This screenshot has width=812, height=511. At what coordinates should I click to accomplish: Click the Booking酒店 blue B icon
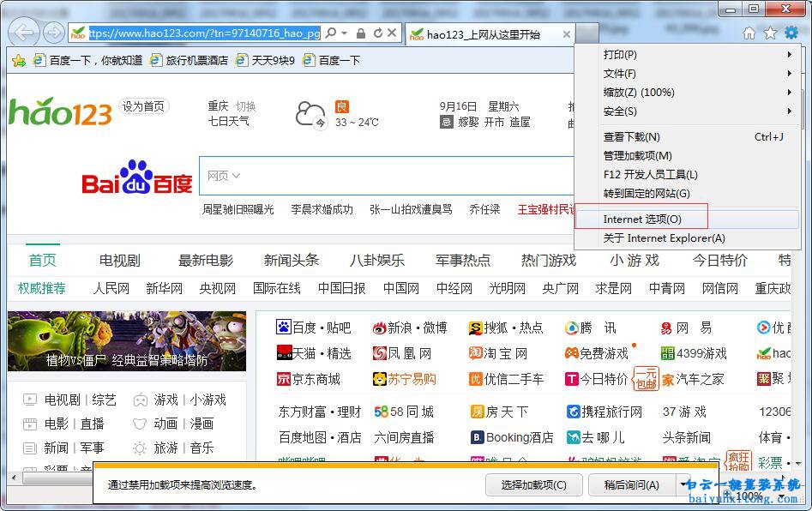(476, 437)
